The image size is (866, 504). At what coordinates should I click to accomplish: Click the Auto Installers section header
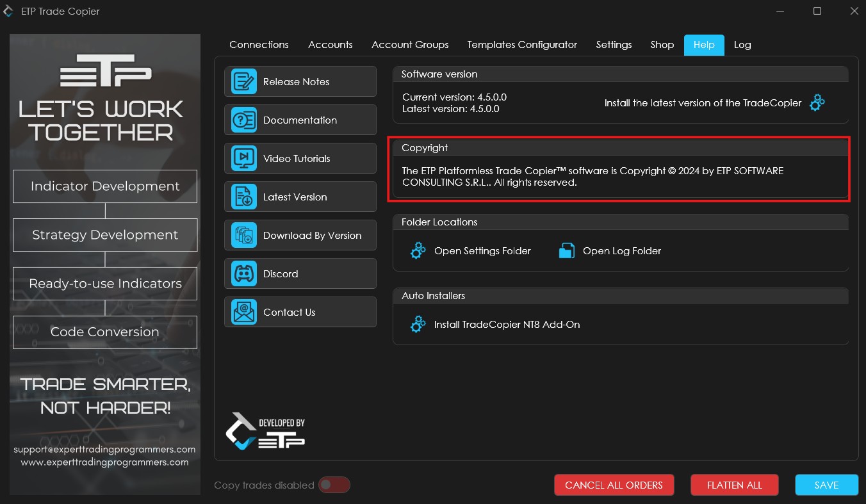coord(621,296)
